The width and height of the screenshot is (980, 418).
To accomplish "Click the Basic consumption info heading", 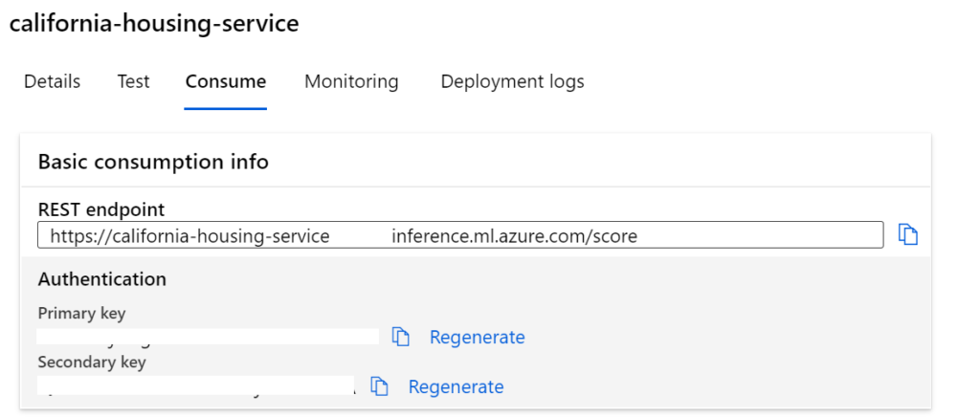I will [153, 162].
